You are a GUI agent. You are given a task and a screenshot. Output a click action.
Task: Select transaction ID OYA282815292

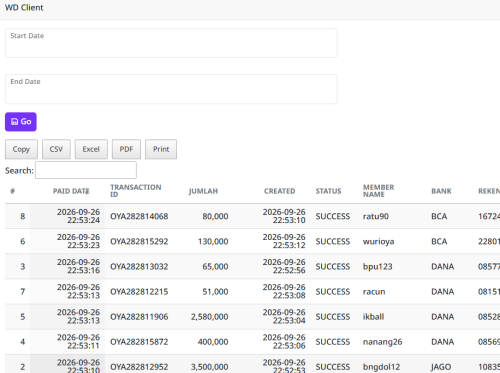point(139,241)
